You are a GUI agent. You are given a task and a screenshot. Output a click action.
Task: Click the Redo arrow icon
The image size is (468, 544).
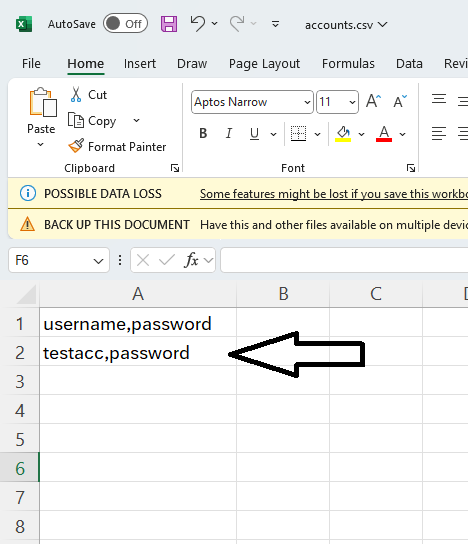click(237, 24)
